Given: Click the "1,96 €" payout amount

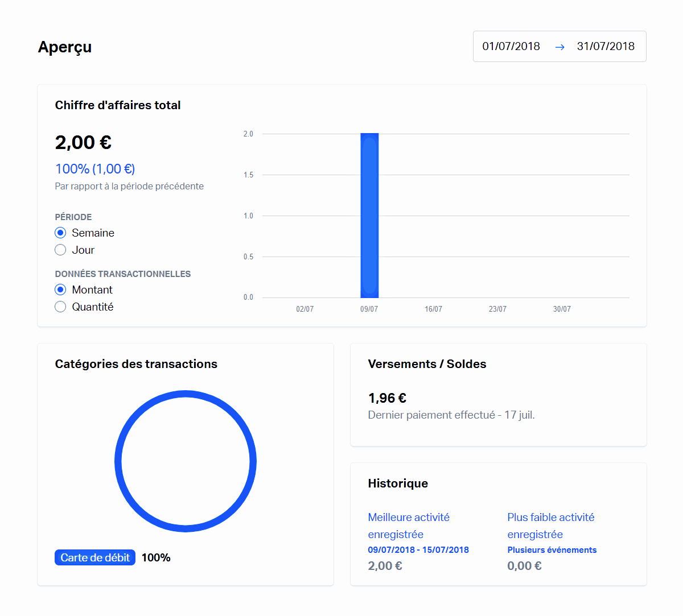Looking at the screenshot, I should (387, 398).
